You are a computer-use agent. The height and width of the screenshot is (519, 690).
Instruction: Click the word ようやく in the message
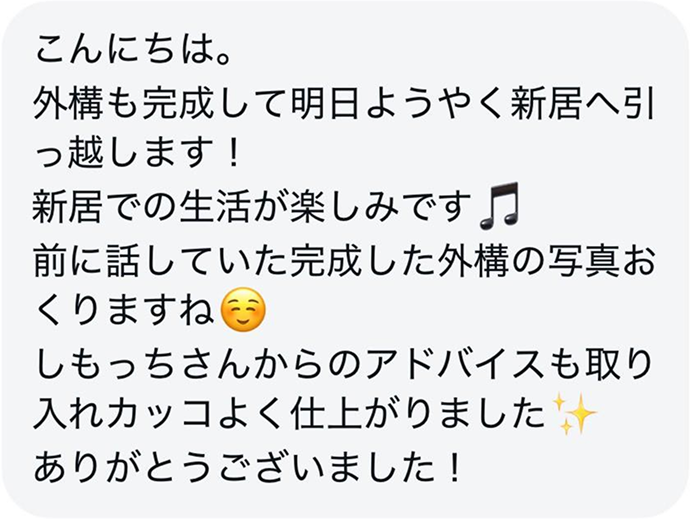[x=434, y=102]
